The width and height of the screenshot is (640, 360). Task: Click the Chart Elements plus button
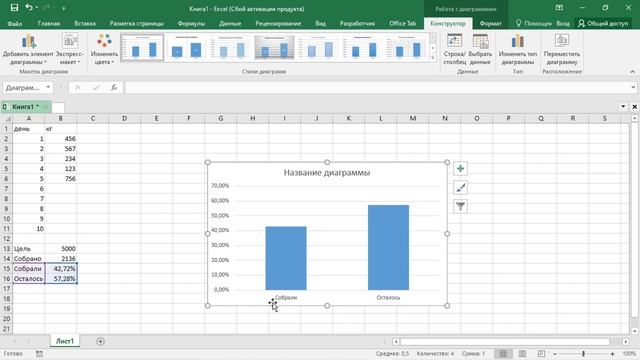coord(460,169)
